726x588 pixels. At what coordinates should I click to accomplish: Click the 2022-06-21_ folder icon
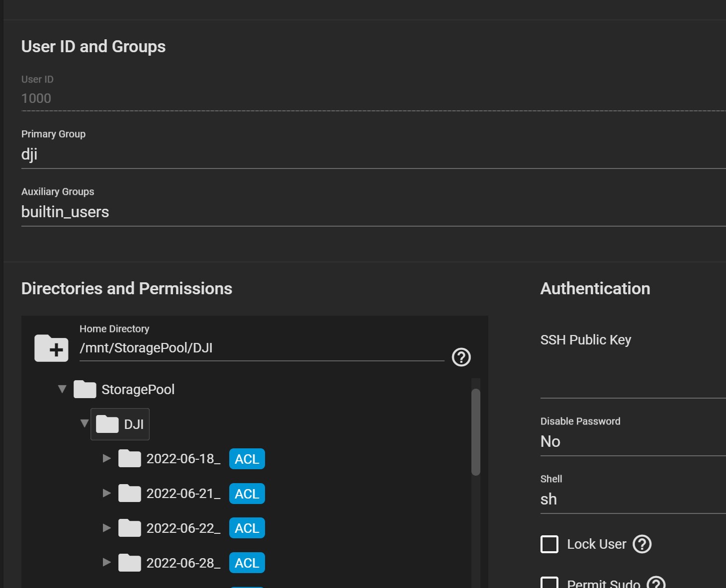pyautogui.click(x=130, y=493)
